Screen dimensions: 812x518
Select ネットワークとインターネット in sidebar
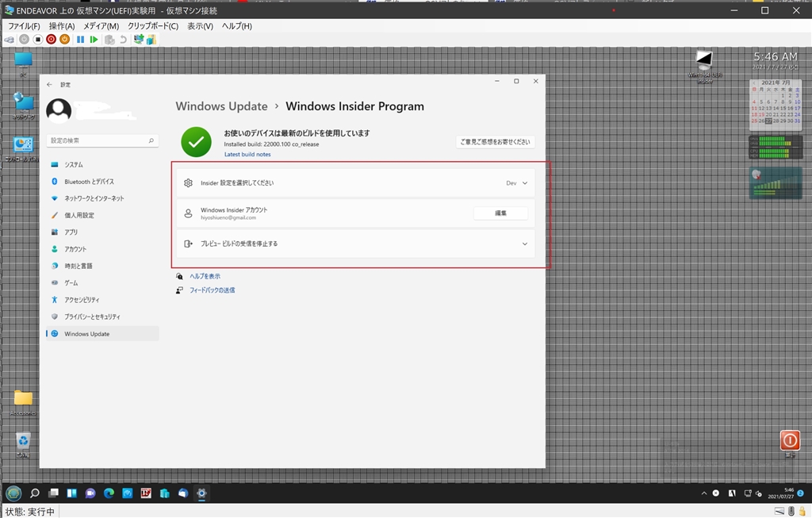[102, 198]
